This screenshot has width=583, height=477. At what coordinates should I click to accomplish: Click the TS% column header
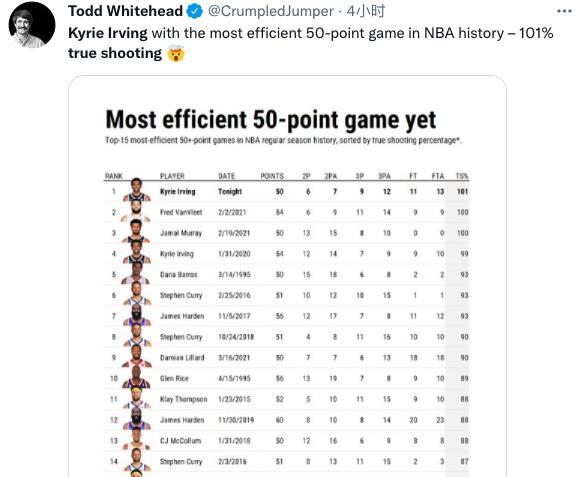tap(462, 176)
